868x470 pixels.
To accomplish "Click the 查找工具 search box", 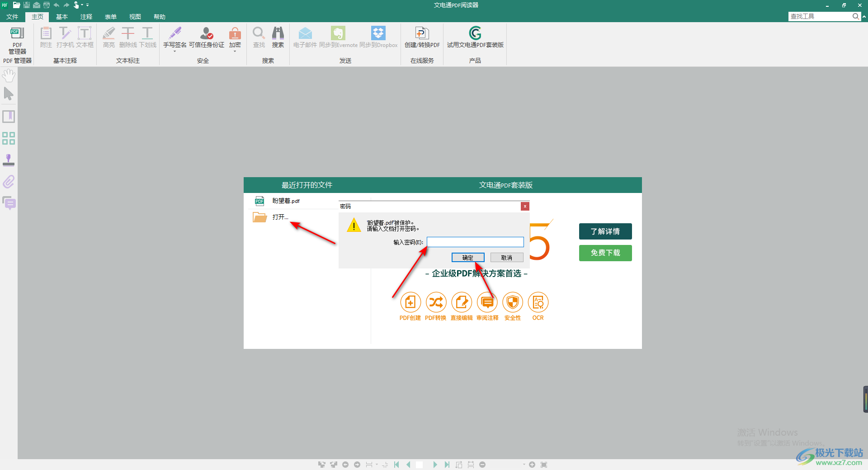I will [820, 16].
